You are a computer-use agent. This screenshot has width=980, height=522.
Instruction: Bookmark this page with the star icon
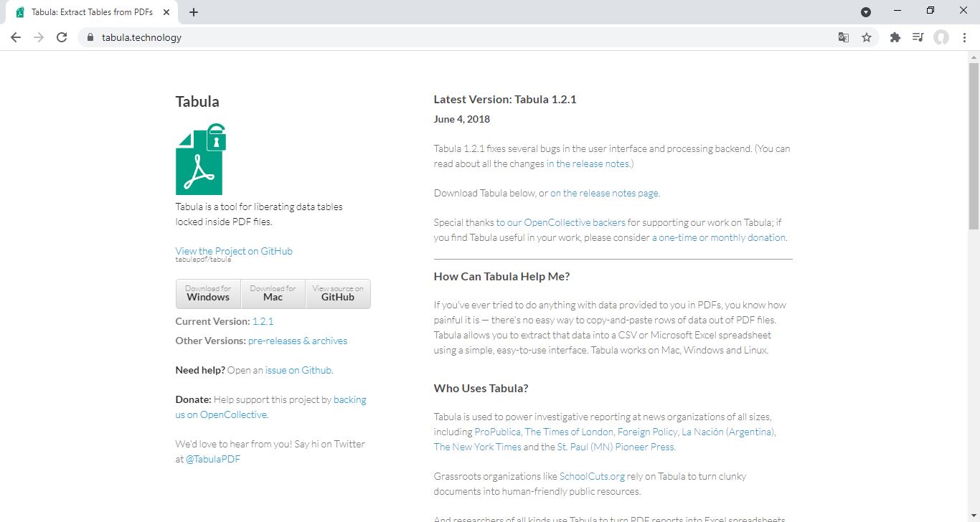[867, 37]
